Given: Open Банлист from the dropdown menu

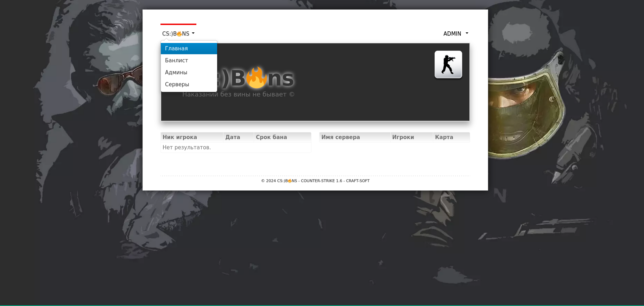Looking at the screenshot, I should tap(189, 61).
